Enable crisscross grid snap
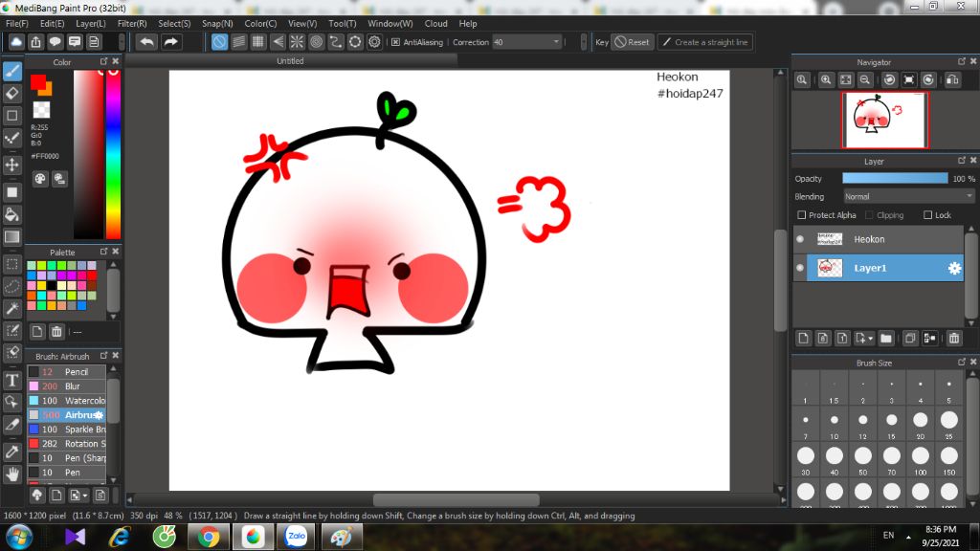Viewport: 980px width, 551px height. [x=258, y=42]
